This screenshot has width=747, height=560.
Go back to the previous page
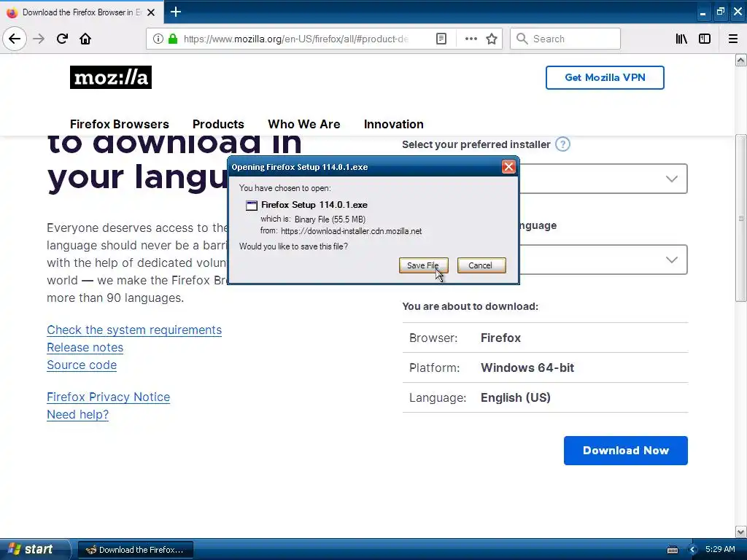15,39
